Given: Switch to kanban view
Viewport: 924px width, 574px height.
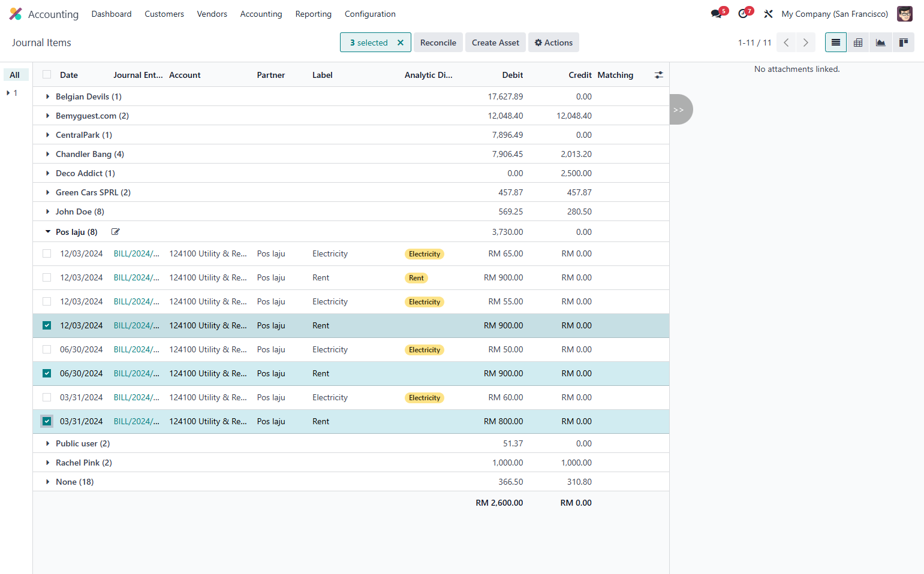Looking at the screenshot, I should click(903, 43).
